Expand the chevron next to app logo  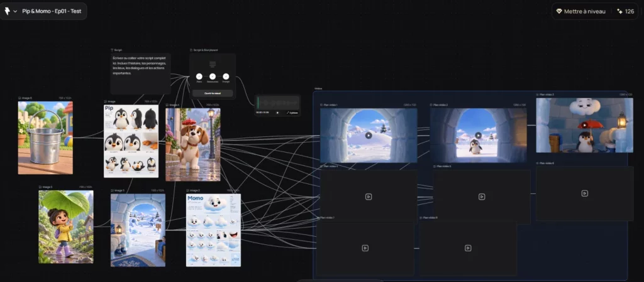15,11
